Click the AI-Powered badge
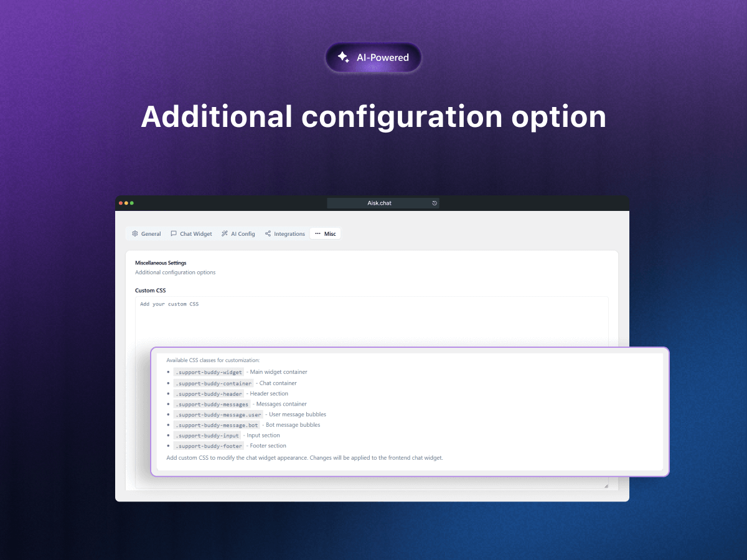Image resolution: width=747 pixels, height=560 pixels. tap(374, 57)
